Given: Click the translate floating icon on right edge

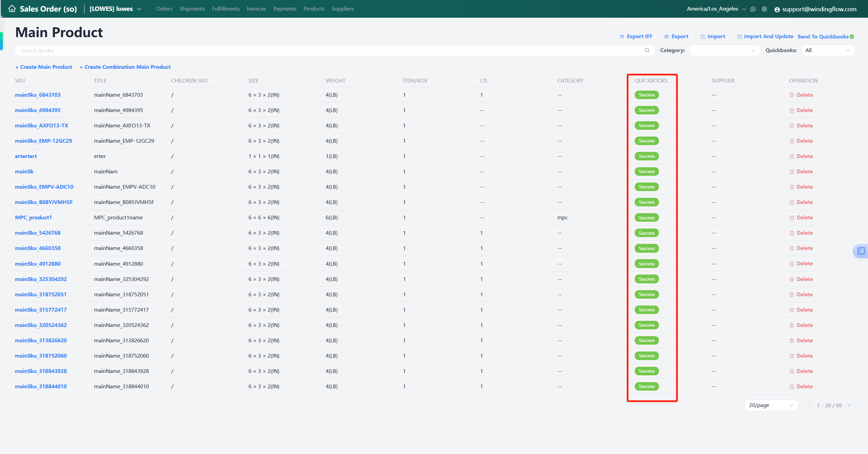Looking at the screenshot, I should coord(861,251).
